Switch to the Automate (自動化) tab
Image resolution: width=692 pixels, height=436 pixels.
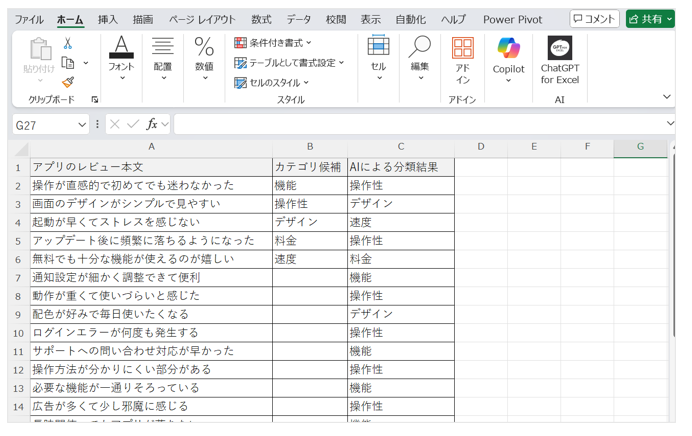[410, 19]
